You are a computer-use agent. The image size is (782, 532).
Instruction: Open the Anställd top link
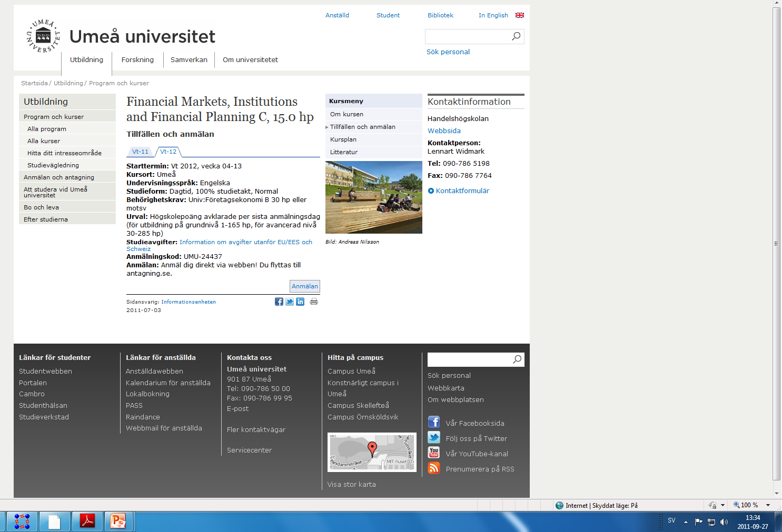[x=337, y=15]
